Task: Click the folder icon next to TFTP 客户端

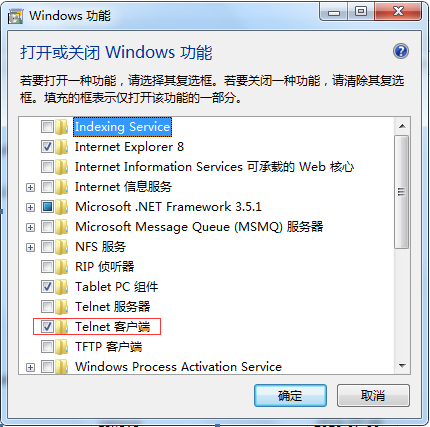Action: coord(62,347)
